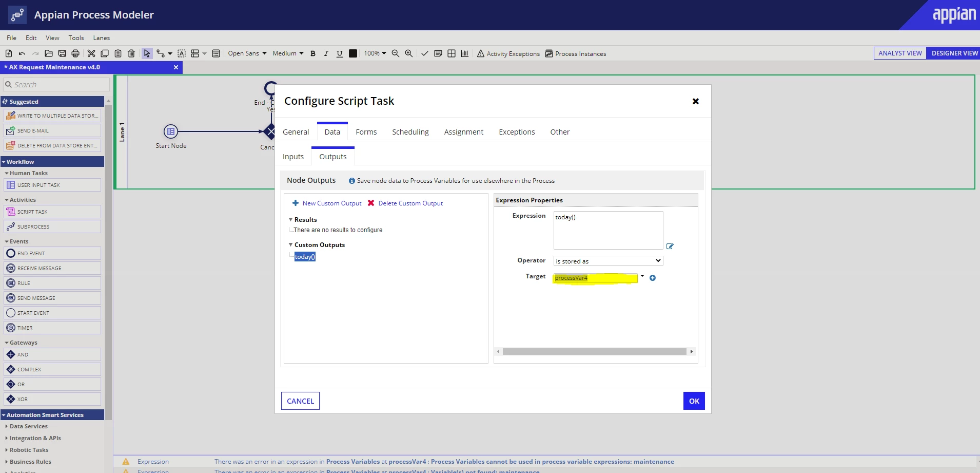Click the new process model icon
Screen dimensions: 980x473
pyautogui.click(x=9, y=53)
